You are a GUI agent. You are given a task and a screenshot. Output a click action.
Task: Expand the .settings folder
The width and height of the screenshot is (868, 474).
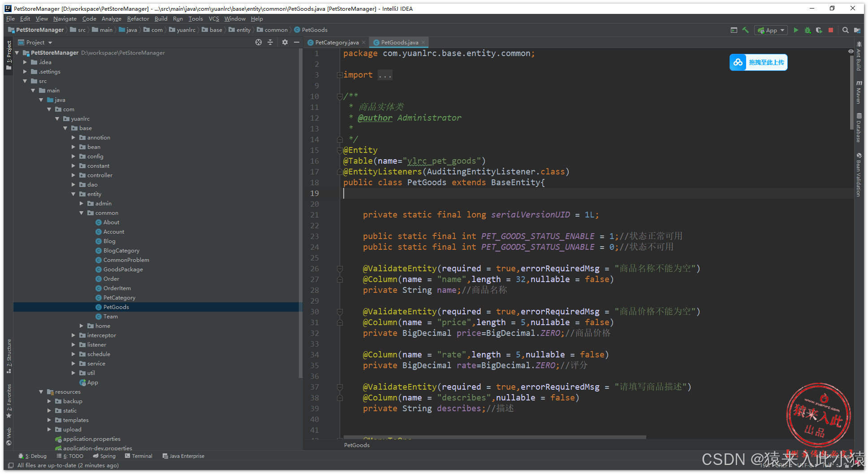(25, 72)
